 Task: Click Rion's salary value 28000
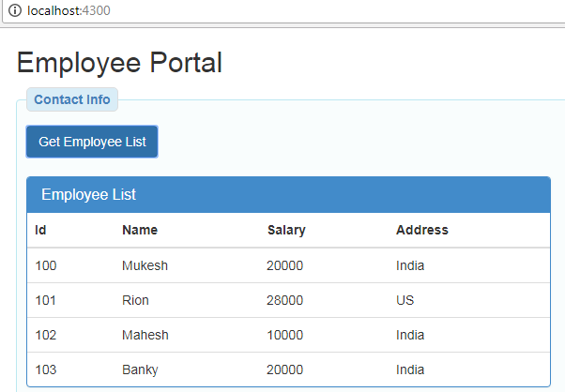click(x=284, y=300)
